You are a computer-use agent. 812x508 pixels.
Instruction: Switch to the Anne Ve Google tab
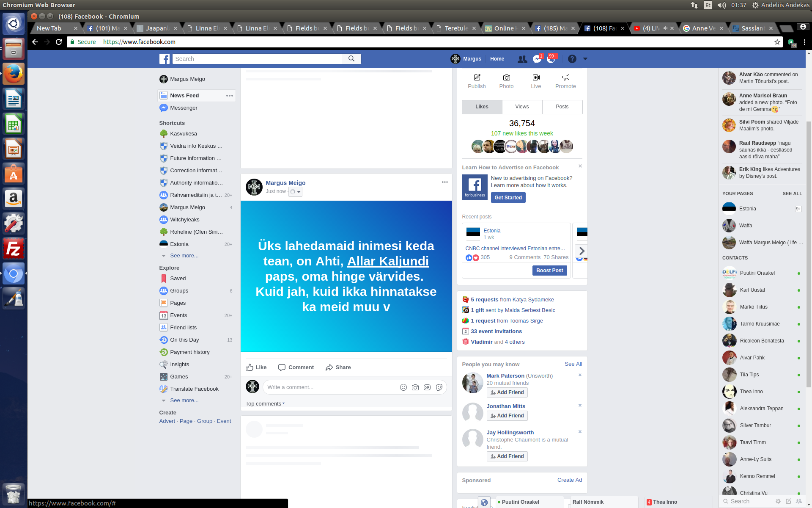coord(704,28)
